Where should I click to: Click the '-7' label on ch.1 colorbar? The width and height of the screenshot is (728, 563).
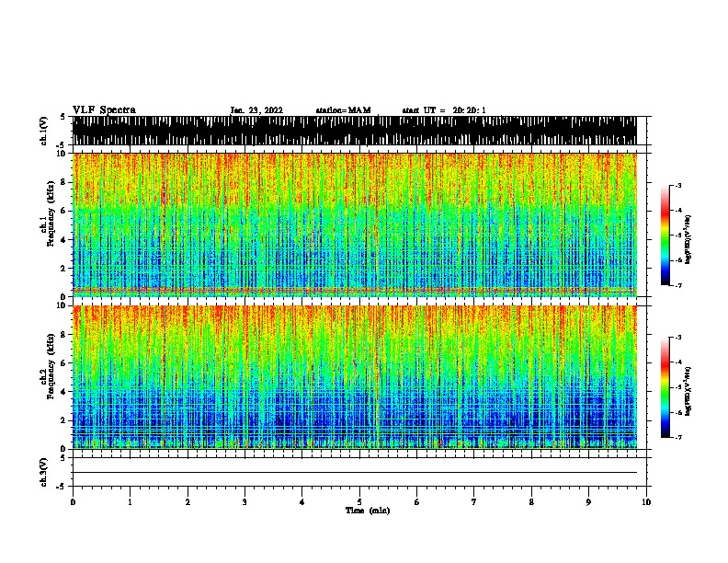pyautogui.click(x=678, y=285)
